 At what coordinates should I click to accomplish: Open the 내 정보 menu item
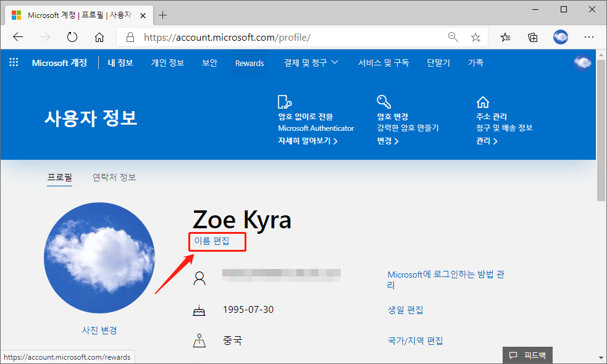tap(120, 63)
